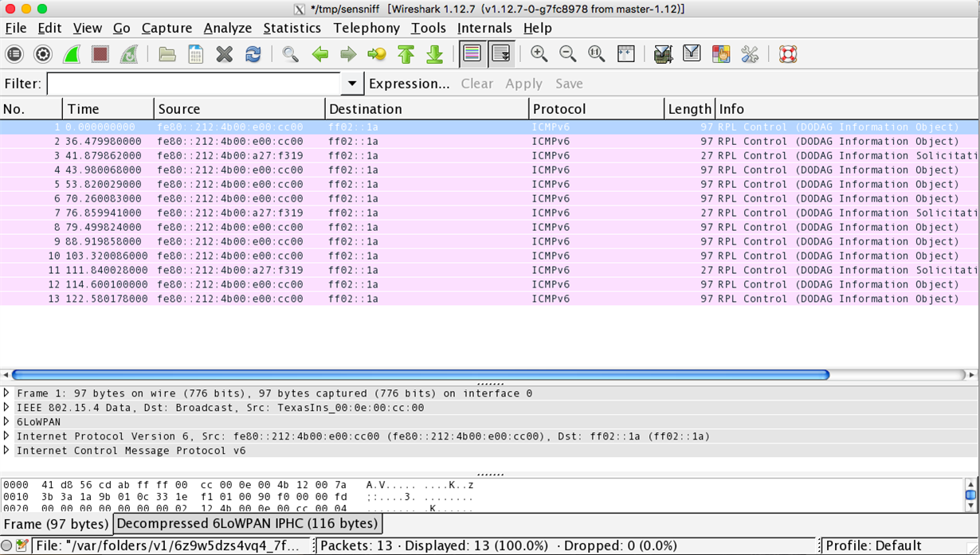Zoom in on the packet list

tap(538, 54)
